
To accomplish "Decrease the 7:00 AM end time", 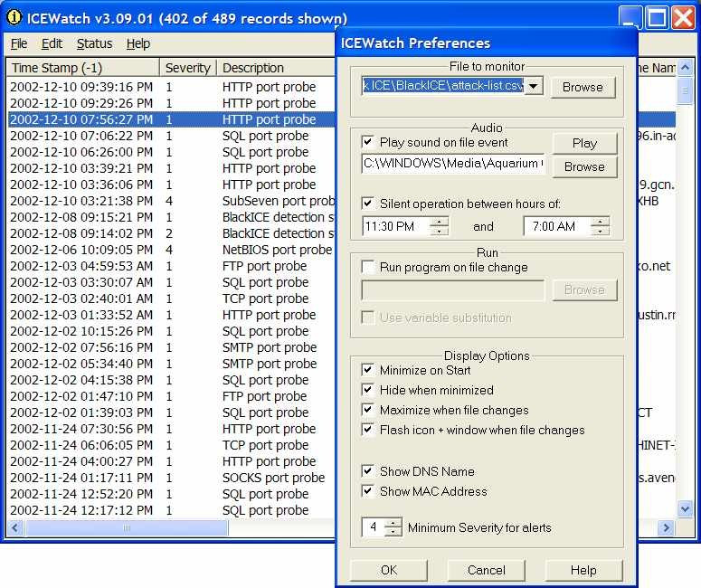I will (x=600, y=232).
